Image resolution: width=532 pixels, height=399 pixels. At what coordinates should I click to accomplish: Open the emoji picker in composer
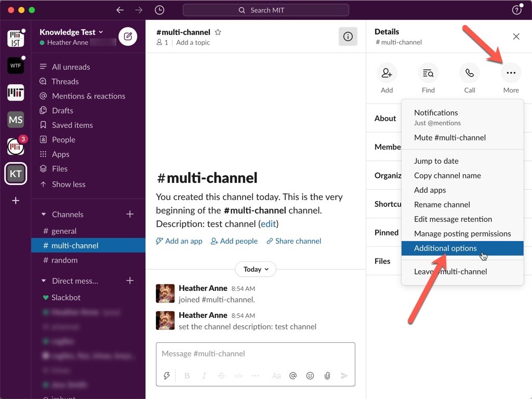310,376
